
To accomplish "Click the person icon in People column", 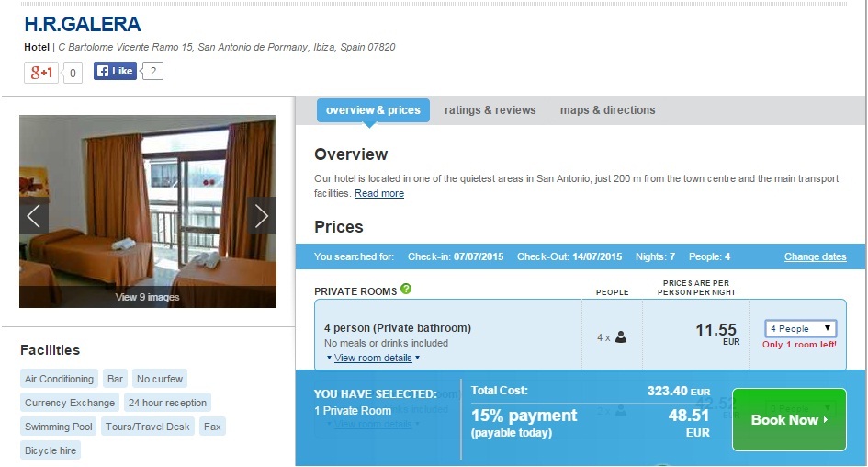I will click(621, 337).
